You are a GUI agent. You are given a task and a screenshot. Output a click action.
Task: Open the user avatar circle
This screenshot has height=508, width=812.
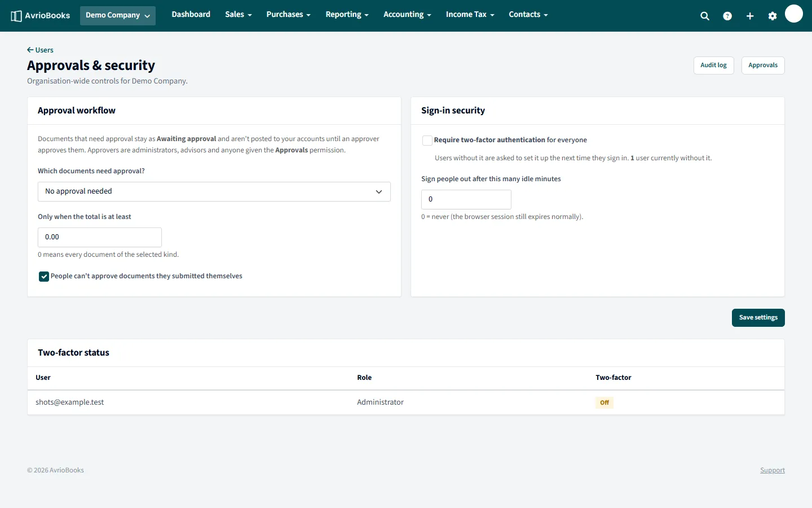click(x=794, y=14)
